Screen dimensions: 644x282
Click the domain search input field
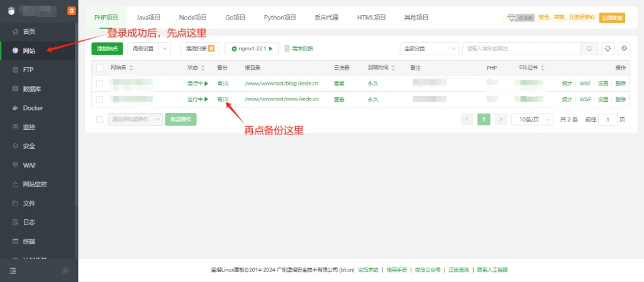521,48
